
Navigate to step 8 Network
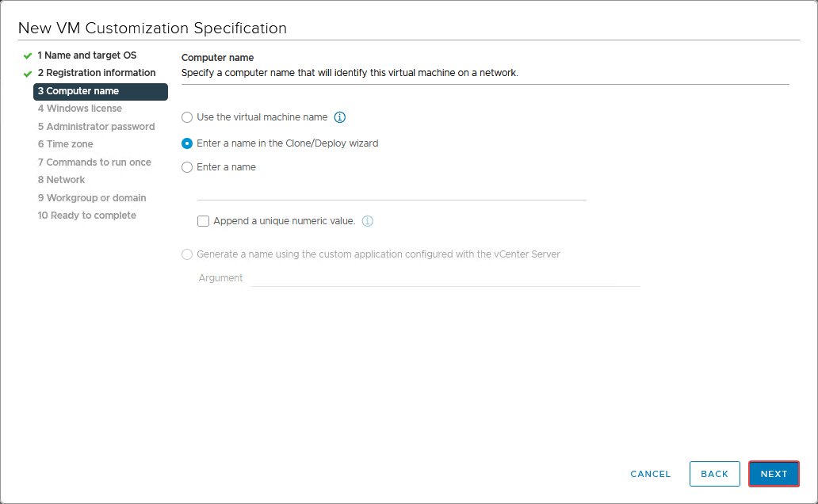61,180
